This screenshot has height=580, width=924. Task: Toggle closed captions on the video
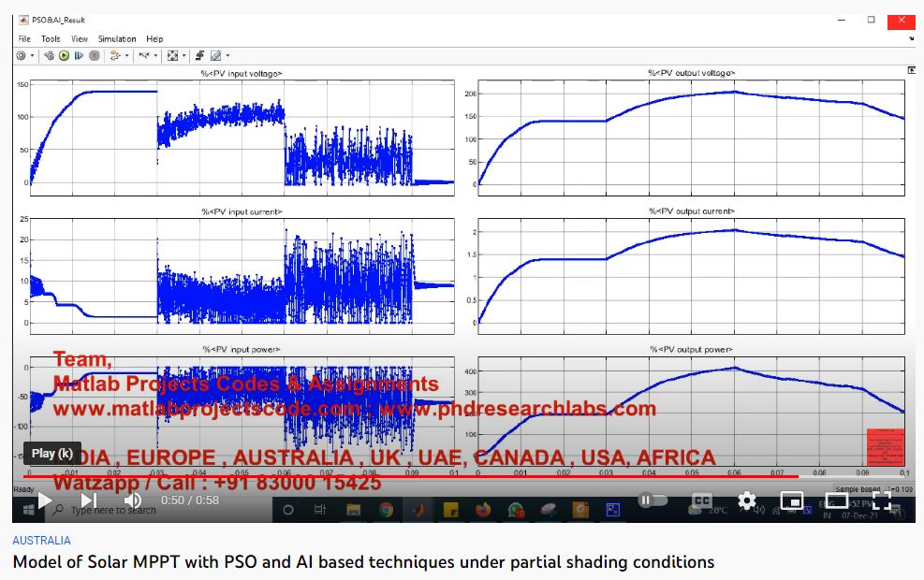tap(701, 500)
